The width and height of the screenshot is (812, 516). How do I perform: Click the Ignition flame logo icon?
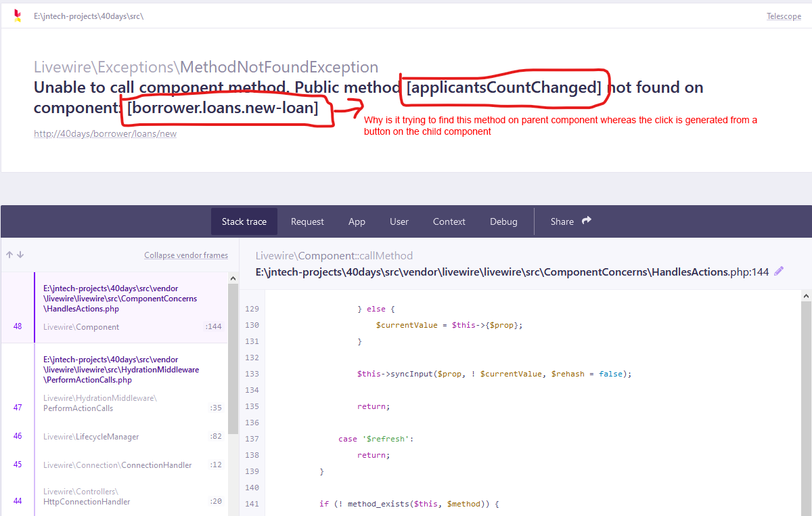pyautogui.click(x=18, y=16)
